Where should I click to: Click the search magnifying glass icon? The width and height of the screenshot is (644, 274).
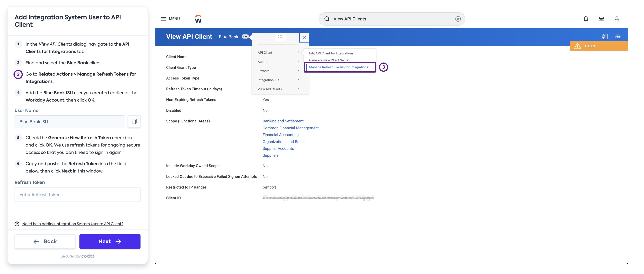coord(327,19)
